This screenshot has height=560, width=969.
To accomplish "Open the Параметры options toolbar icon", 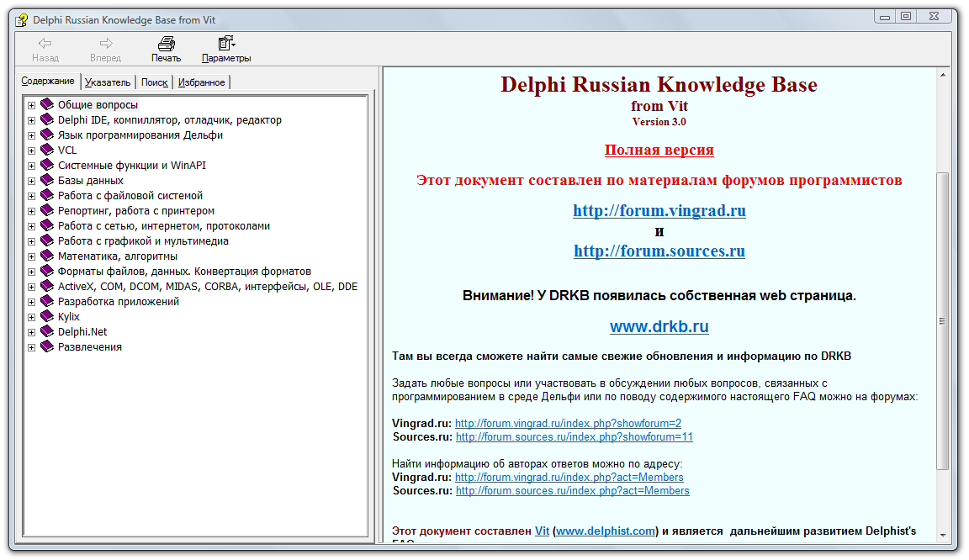I will (x=225, y=44).
